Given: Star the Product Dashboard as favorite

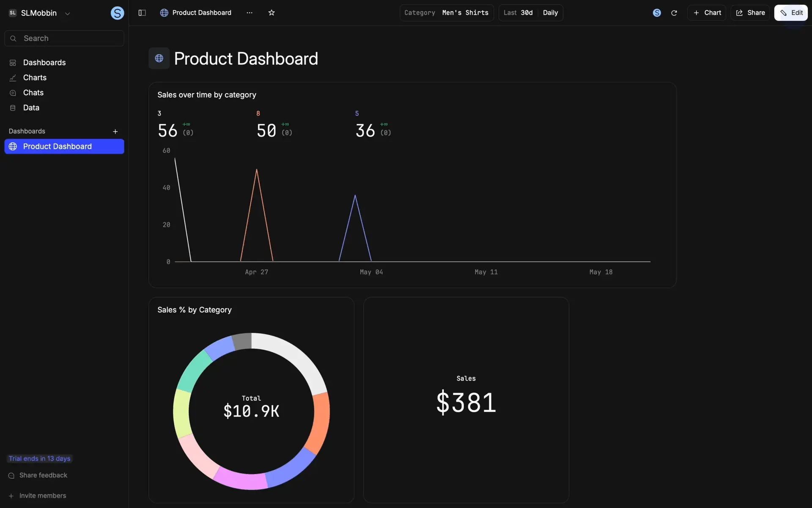Looking at the screenshot, I should pos(272,13).
